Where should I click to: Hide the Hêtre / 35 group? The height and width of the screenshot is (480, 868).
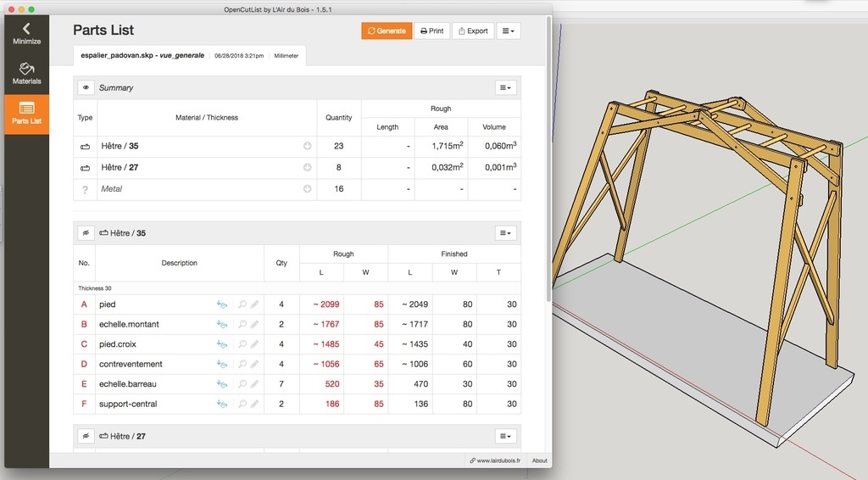pos(86,233)
